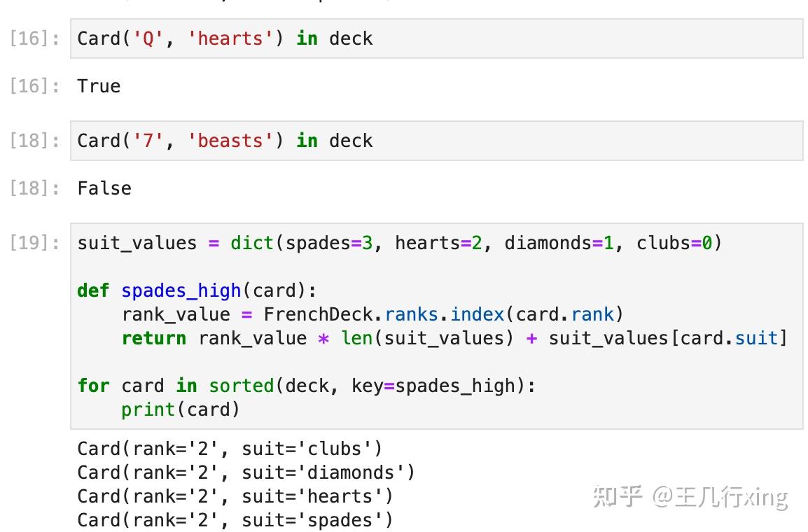Click the code cell containing Card('Q', 'hearts')
Image resolution: width=808 pixels, height=532 pixels.
(x=436, y=38)
